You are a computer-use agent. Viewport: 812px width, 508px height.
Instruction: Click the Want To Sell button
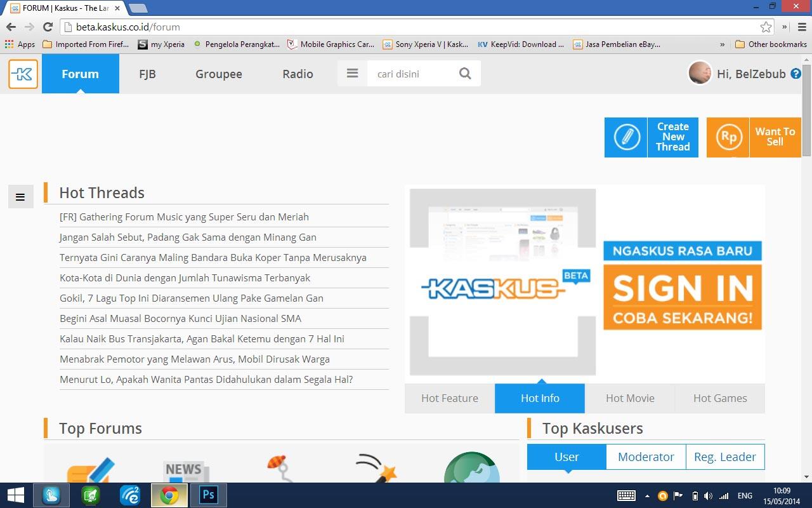pos(754,137)
